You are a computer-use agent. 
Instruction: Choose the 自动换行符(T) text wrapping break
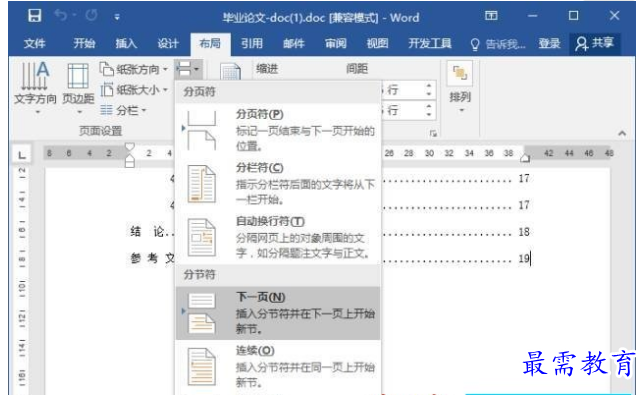[278, 237]
